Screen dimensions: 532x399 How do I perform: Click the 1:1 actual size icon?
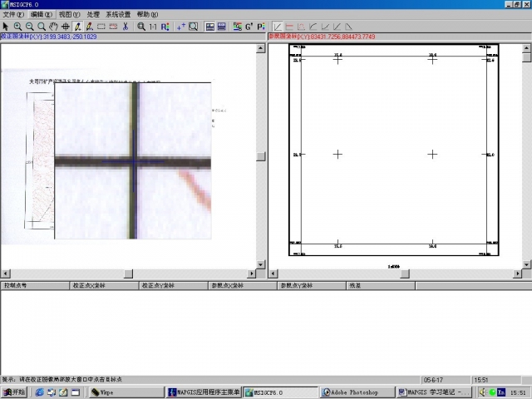pos(153,27)
